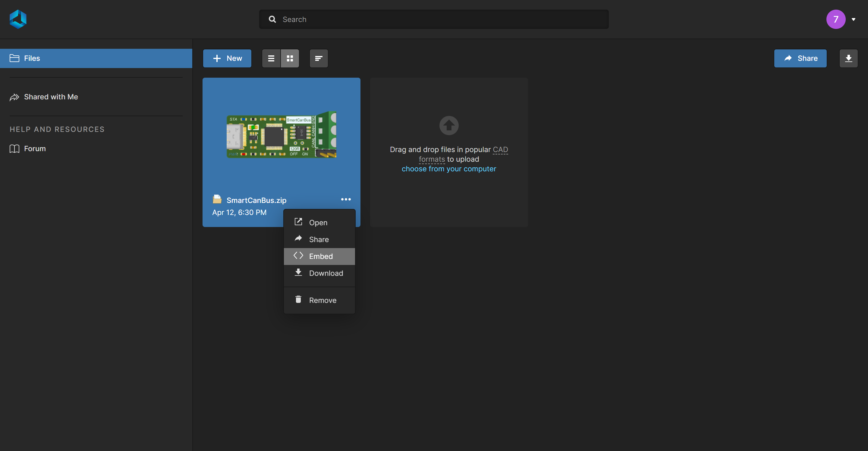This screenshot has width=868, height=451.
Task: Choose Remove from the context menu
Action: coord(319,300)
